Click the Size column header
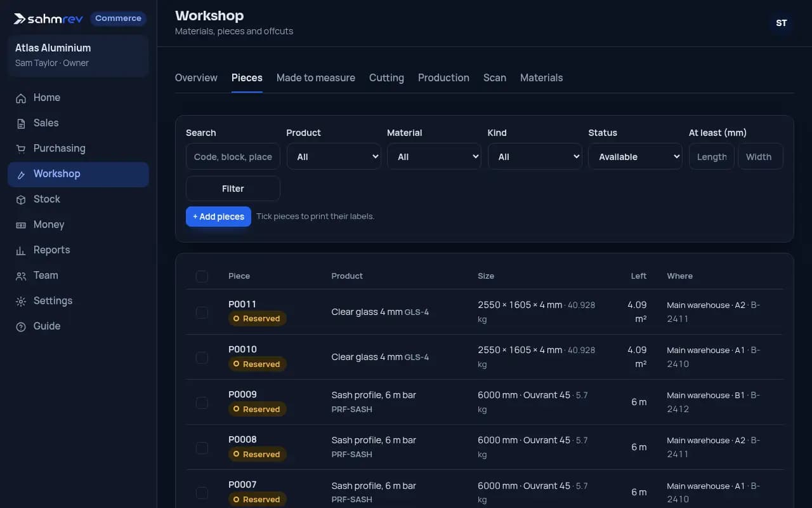Screen dimensions: 812x508 click(x=486, y=276)
